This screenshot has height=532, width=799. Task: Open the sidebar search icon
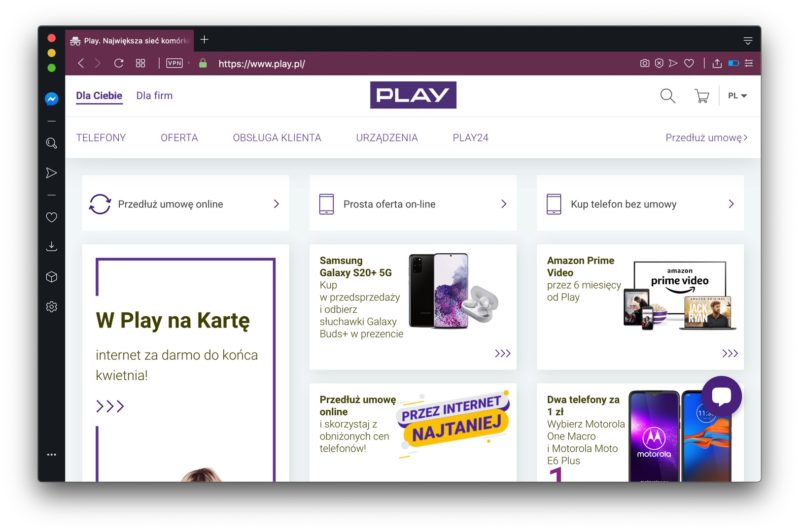pos(51,143)
